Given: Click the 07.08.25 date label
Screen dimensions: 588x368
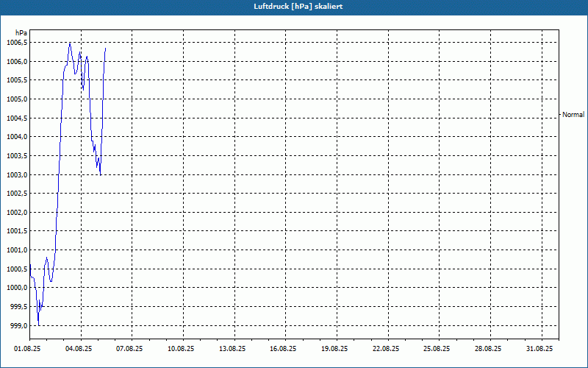Looking at the screenshot, I should click(x=129, y=349).
